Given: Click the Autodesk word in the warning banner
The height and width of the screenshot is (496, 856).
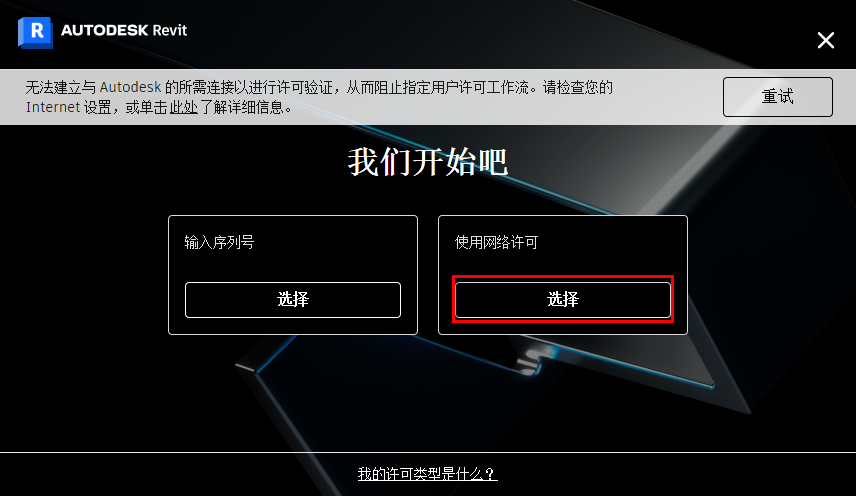Looking at the screenshot, I should tap(130, 87).
